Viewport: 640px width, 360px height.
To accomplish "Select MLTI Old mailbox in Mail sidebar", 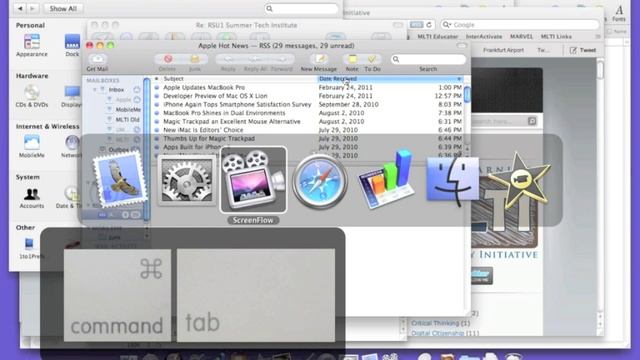I will click(127, 120).
